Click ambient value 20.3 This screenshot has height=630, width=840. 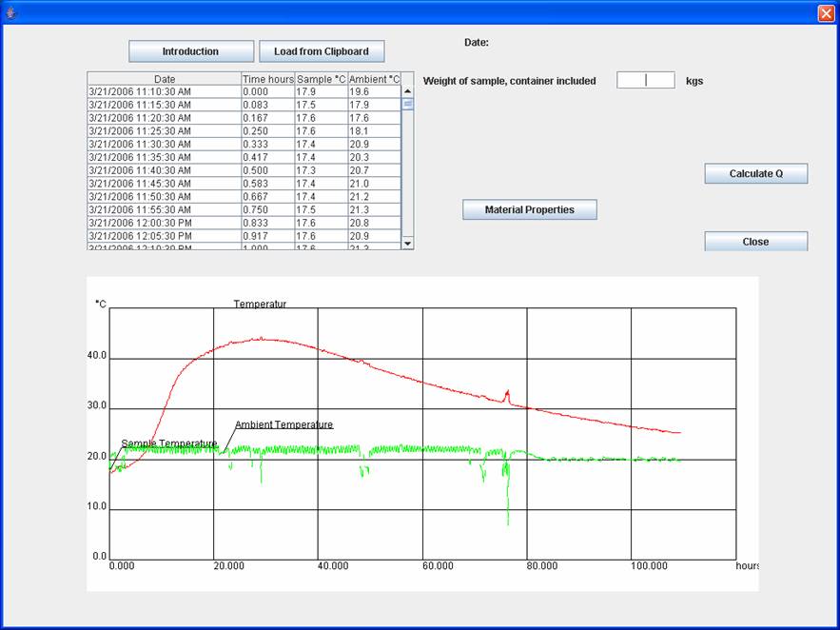[374, 157]
